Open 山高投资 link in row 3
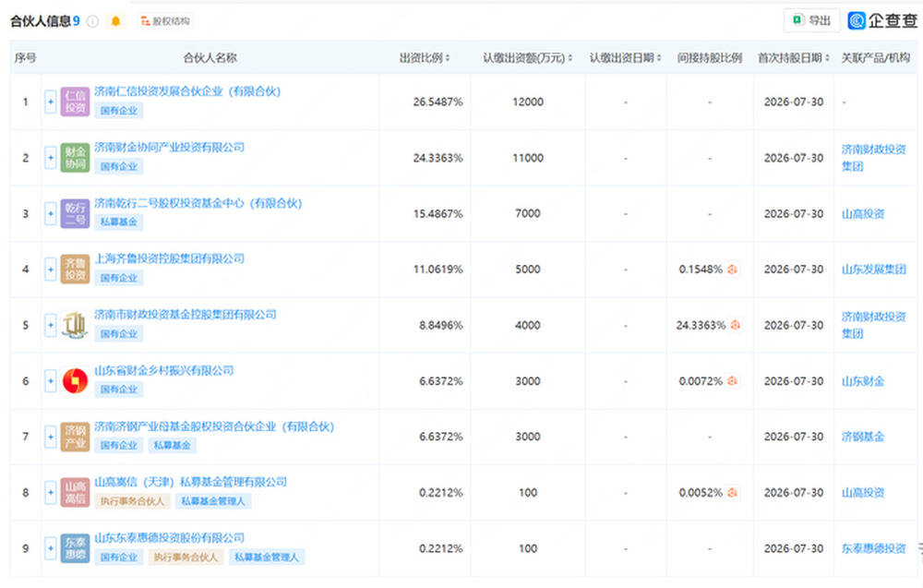The height and width of the screenshot is (588, 923). coord(863,213)
